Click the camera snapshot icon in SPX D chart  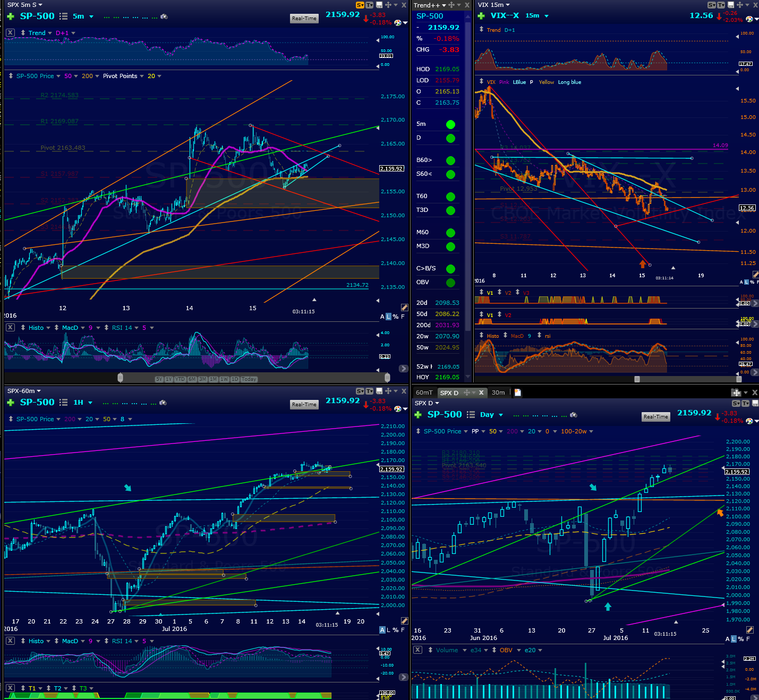point(574,415)
